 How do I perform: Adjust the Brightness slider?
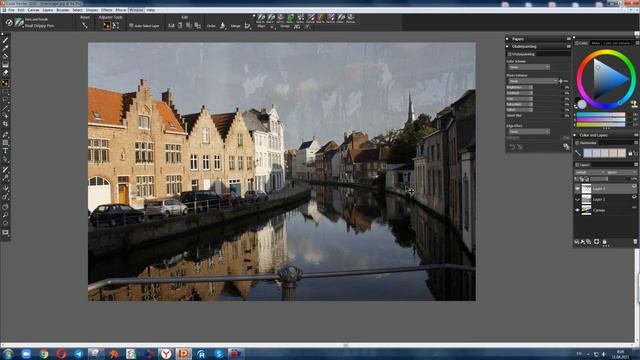[519, 87]
